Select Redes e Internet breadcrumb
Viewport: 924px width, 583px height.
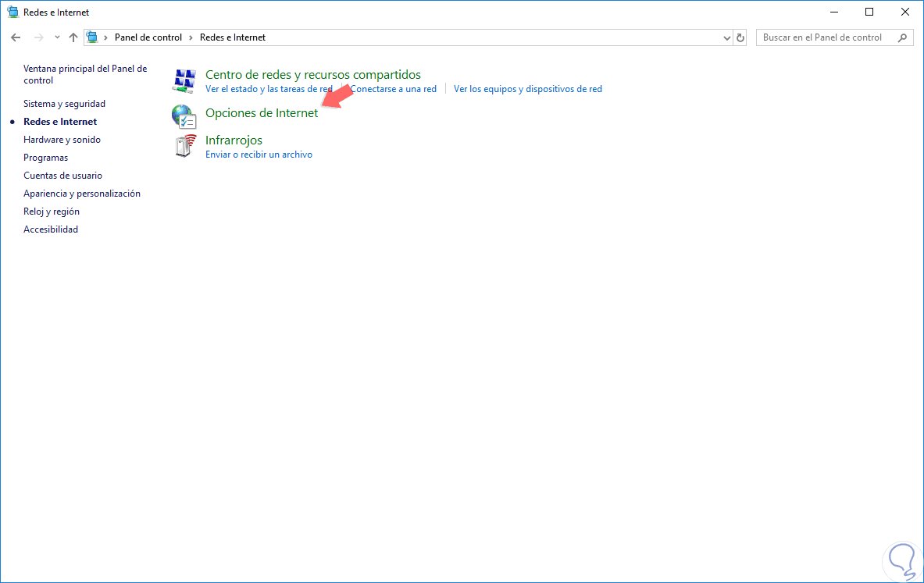click(233, 37)
